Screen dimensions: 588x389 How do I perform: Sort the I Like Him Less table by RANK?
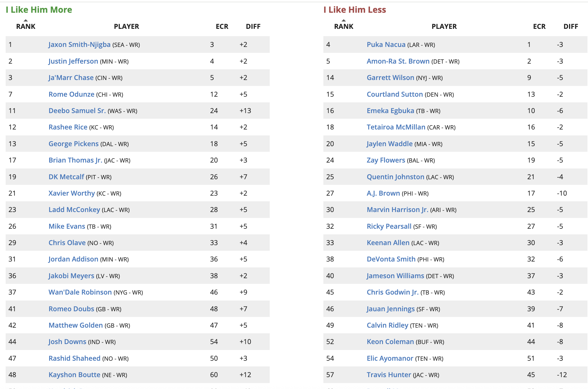click(x=343, y=26)
